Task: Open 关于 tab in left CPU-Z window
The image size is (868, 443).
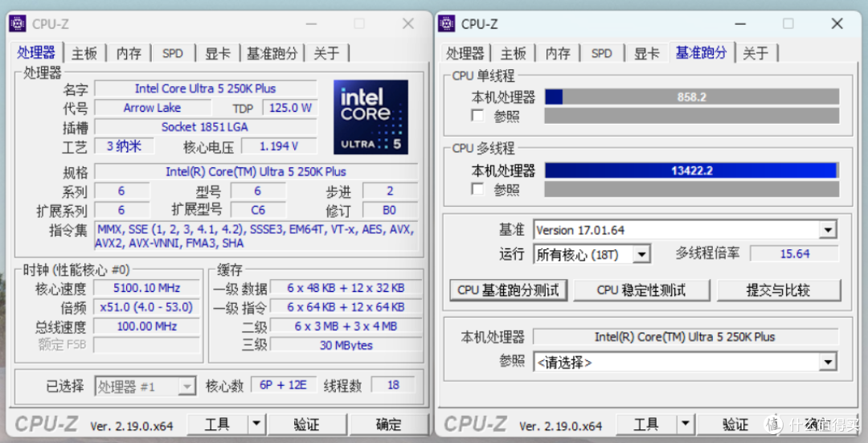Action: [x=326, y=53]
